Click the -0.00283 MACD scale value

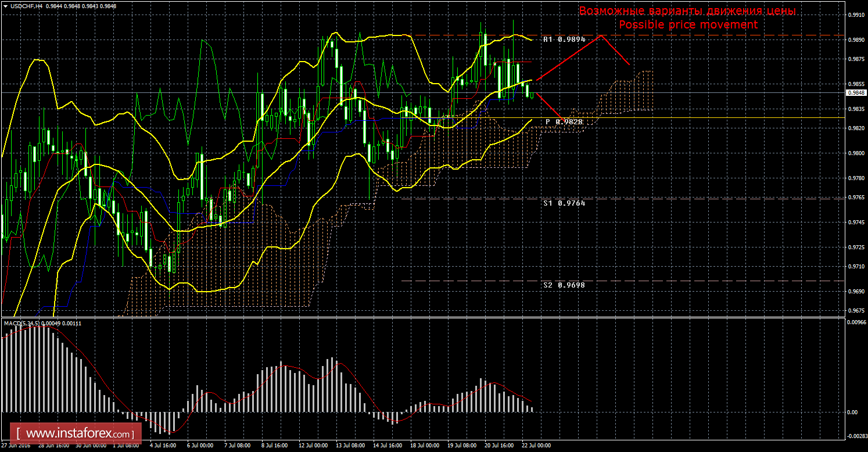click(856, 435)
